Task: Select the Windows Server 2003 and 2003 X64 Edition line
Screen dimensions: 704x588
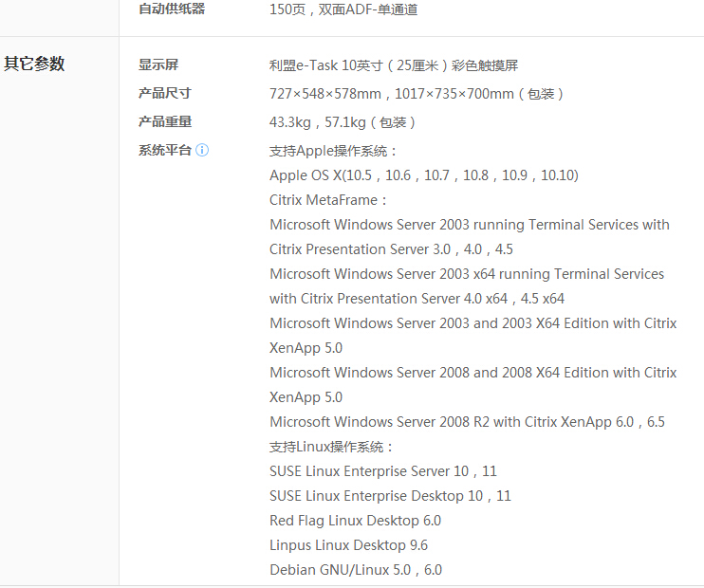Action: coord(473,323)
